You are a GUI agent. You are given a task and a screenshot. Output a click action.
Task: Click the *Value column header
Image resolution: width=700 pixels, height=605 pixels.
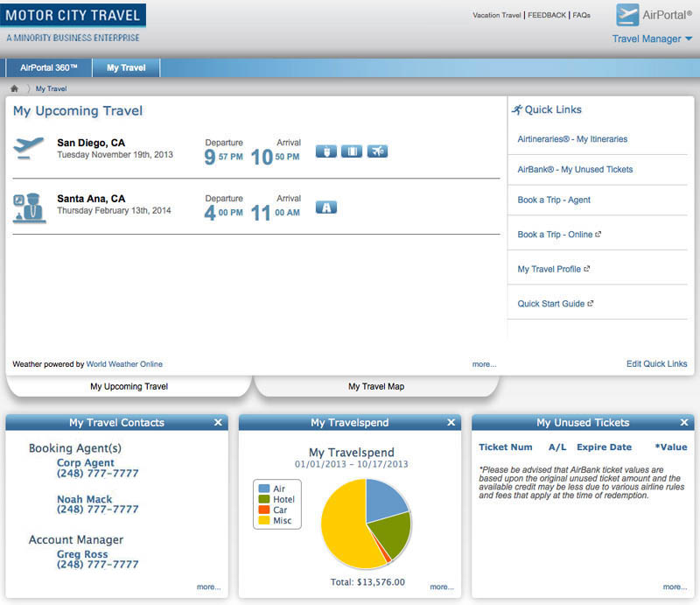tap(671, 447)
